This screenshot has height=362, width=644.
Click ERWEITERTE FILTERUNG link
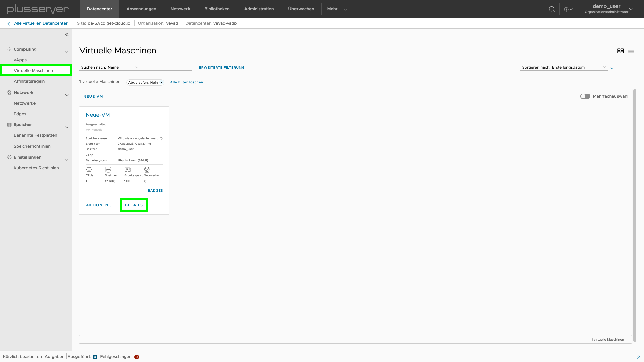pos(222,68)
